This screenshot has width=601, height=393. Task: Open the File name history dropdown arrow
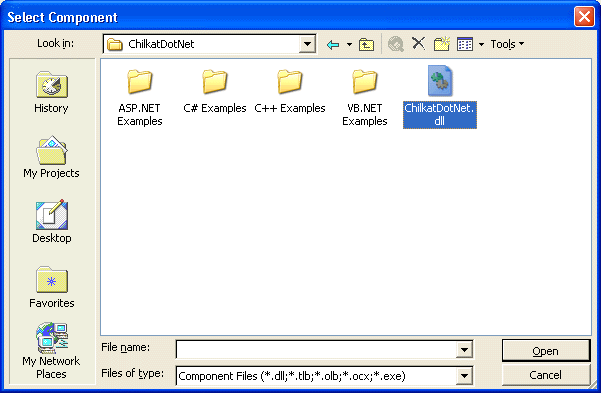464,349
